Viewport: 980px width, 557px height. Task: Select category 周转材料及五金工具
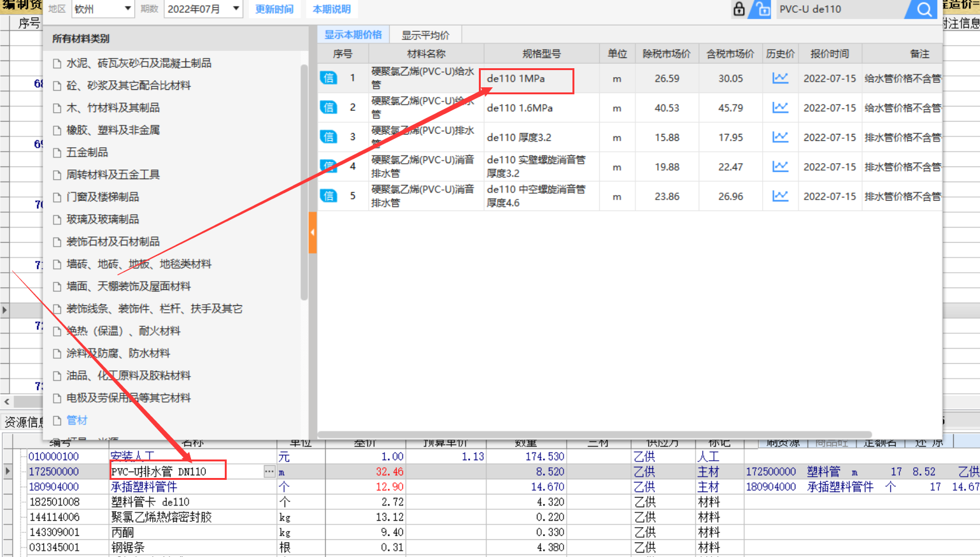[x=113, y=175]
